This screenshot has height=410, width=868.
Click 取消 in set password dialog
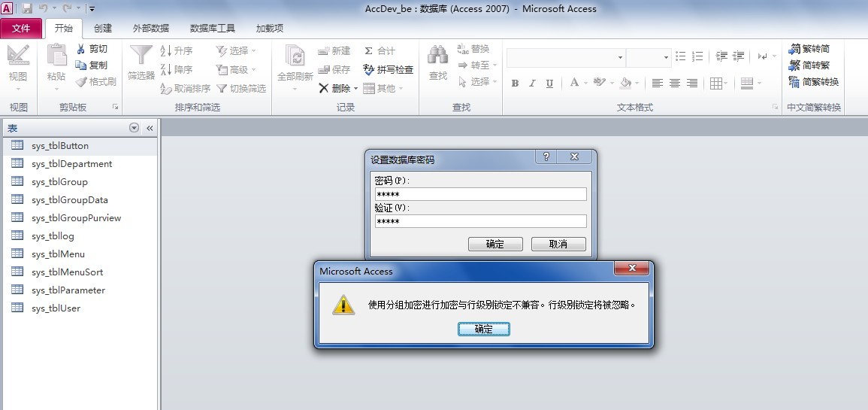(558, 244)
